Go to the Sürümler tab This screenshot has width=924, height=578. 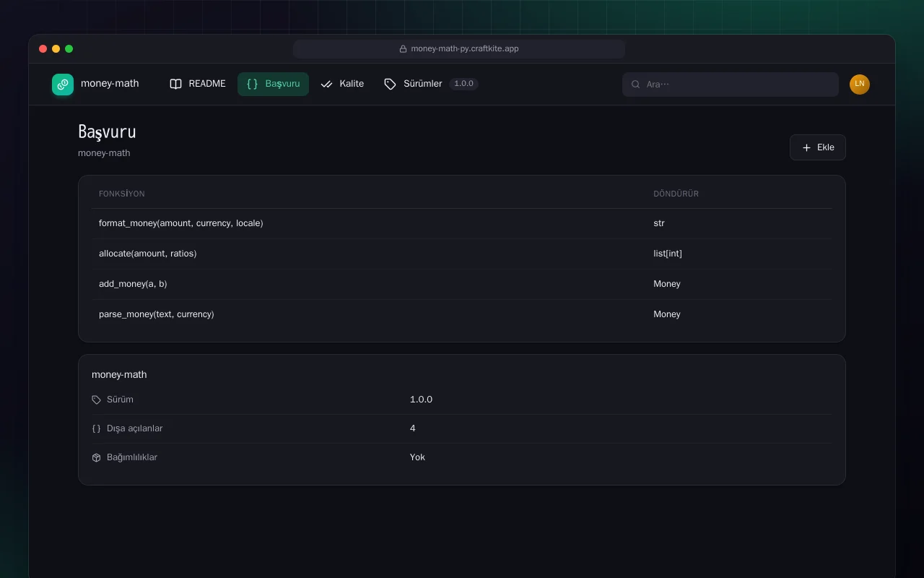click(x=413, y=84)
